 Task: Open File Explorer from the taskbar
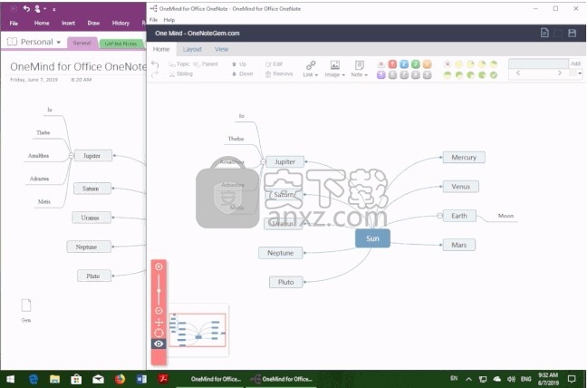54,379
